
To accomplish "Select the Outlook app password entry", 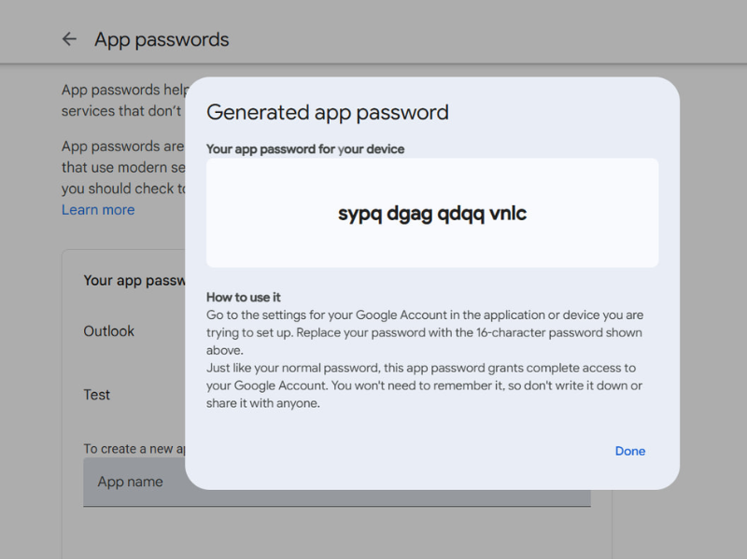I will [x=109, y=331].
